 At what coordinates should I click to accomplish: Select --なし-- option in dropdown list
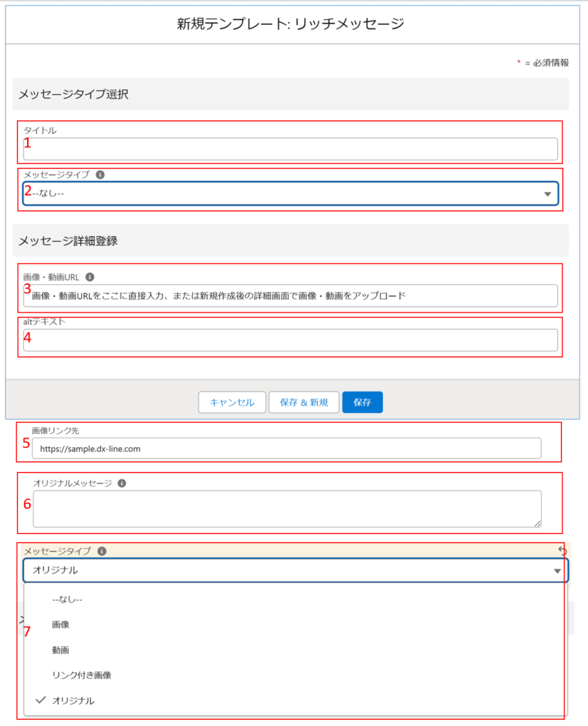(67, 600)
